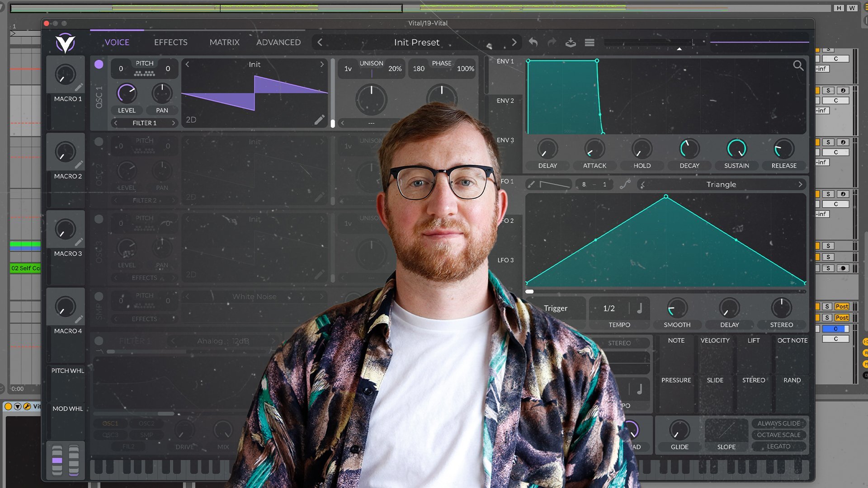Image resolution: width=868 pixels, height=488 pixels.
Task: Open the hamburger menu icon
Action: 590,42
